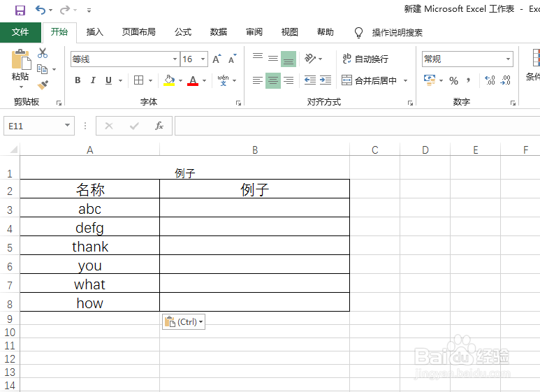
Task: Click the Paste clipboard icon
Action: [21, 59]
